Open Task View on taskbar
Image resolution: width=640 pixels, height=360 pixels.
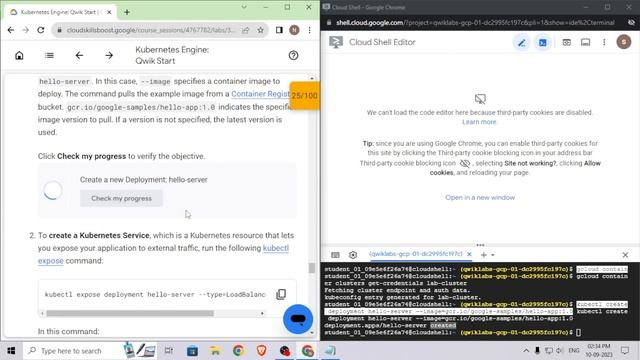pyautogui.click(x=169, y=351)
